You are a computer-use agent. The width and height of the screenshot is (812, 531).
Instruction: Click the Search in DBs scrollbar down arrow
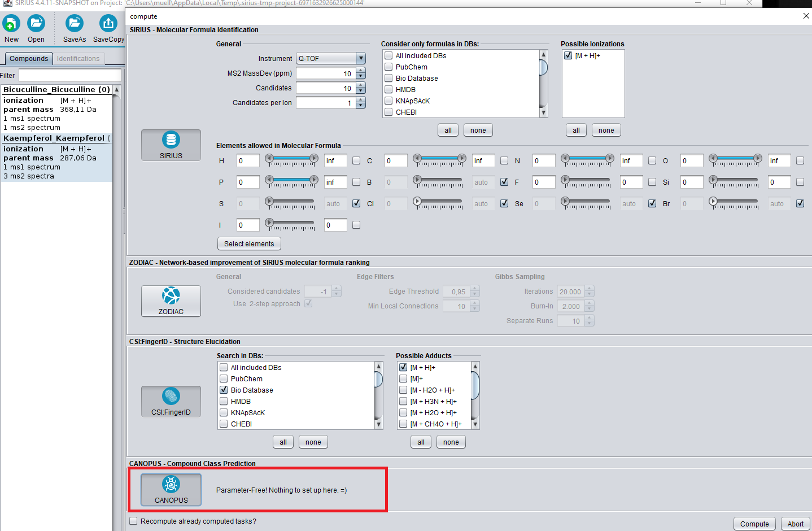tap(378, 424)
